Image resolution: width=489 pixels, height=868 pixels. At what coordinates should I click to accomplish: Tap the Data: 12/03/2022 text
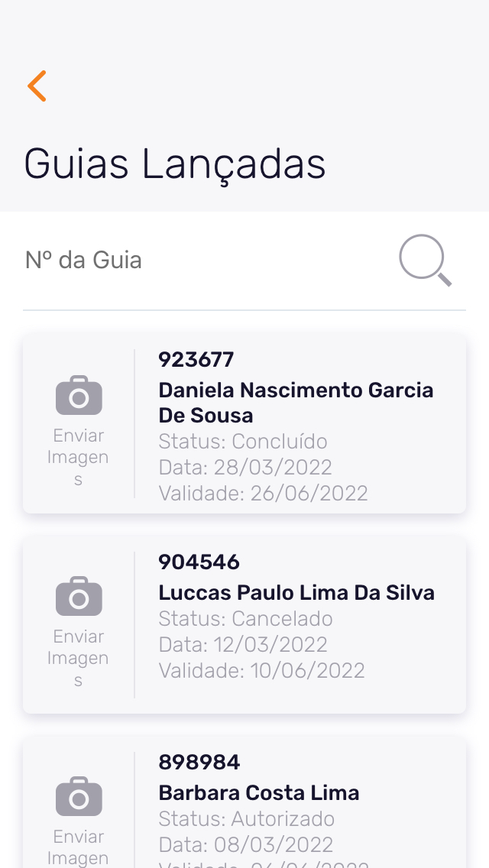point(243,644)
